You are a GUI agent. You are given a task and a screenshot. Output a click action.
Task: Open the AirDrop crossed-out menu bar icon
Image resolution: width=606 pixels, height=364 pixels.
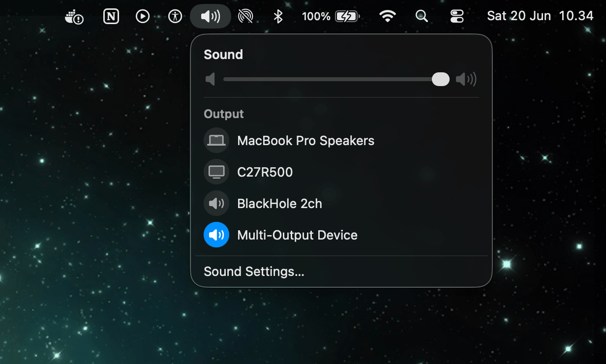(245, 17)
